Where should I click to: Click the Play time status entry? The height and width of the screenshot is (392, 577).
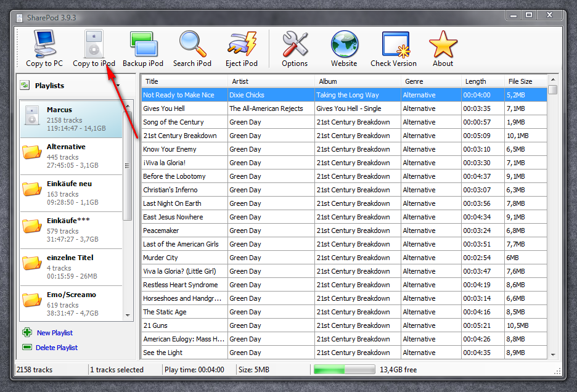pos(194,370)
